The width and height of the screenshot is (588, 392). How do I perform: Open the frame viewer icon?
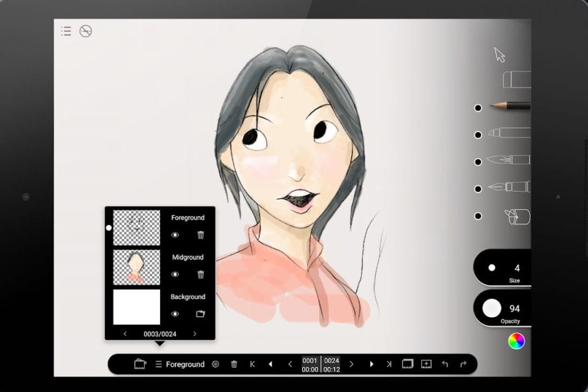point(407,364)
